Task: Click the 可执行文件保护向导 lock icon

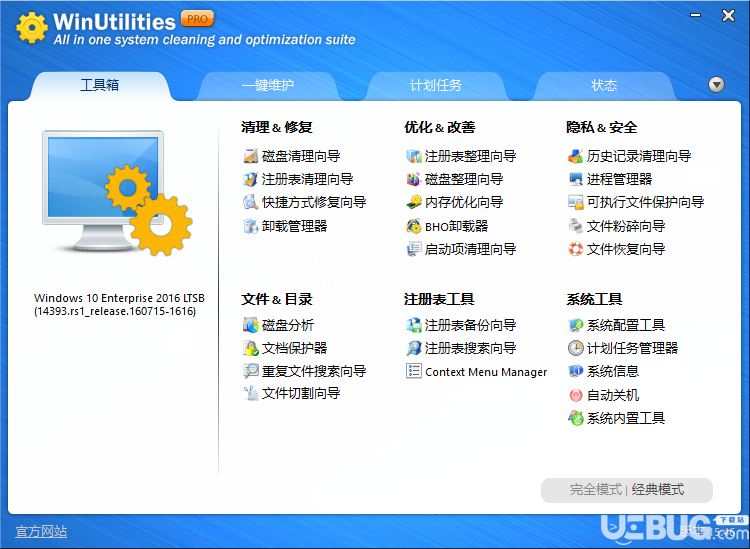Action: 575,202
